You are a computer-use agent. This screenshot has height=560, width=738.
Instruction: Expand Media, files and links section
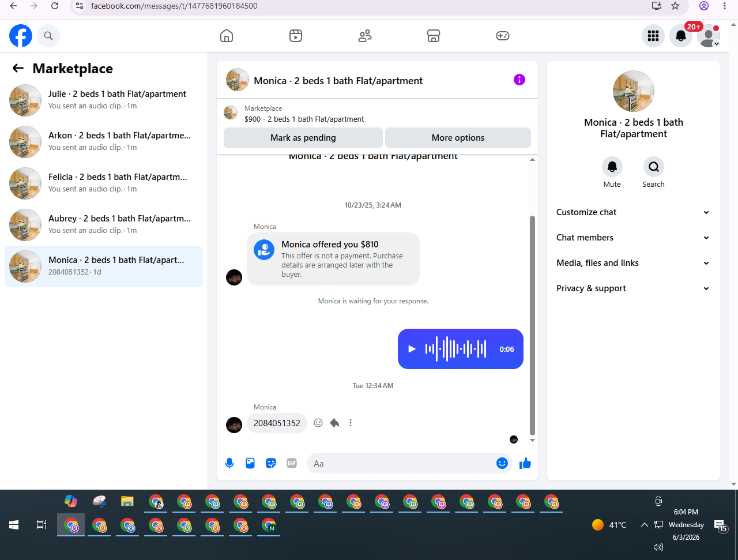(633, 263)
